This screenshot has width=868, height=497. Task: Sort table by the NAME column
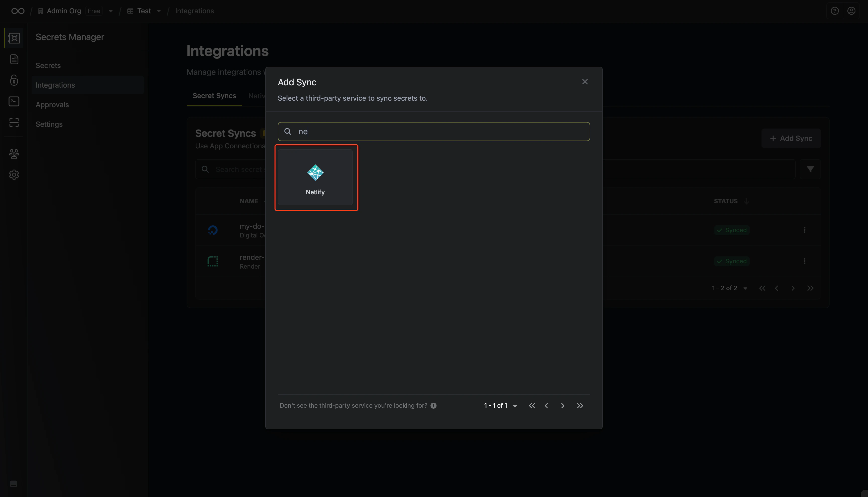tap(249, 201)
